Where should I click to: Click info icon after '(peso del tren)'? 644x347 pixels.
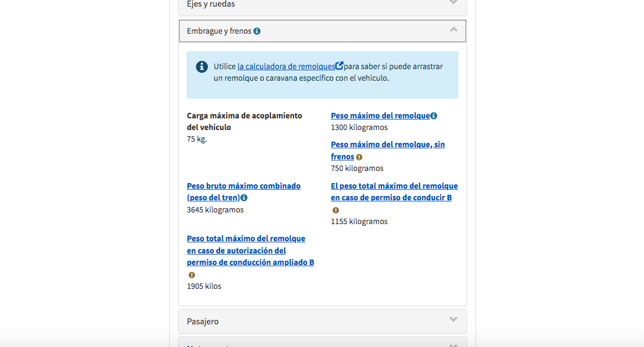(244, 198)
